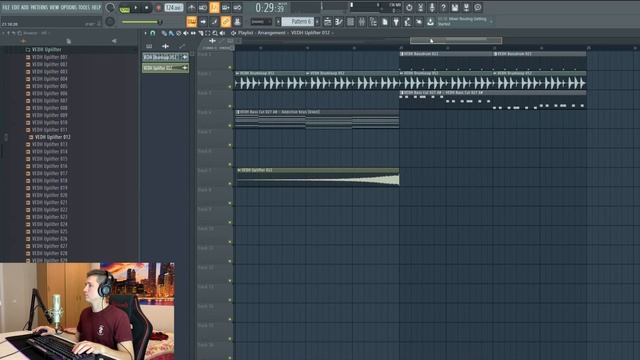Screen dimensions: 640x360
Task: Adjust the green main pitch slider
Action: pyautogui.click(x=142, y=22)
